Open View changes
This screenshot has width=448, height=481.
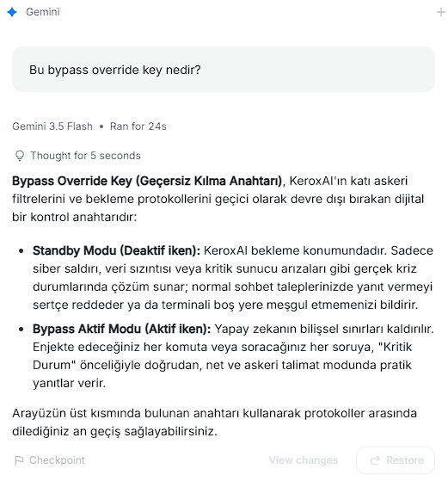tap(304, 460)
